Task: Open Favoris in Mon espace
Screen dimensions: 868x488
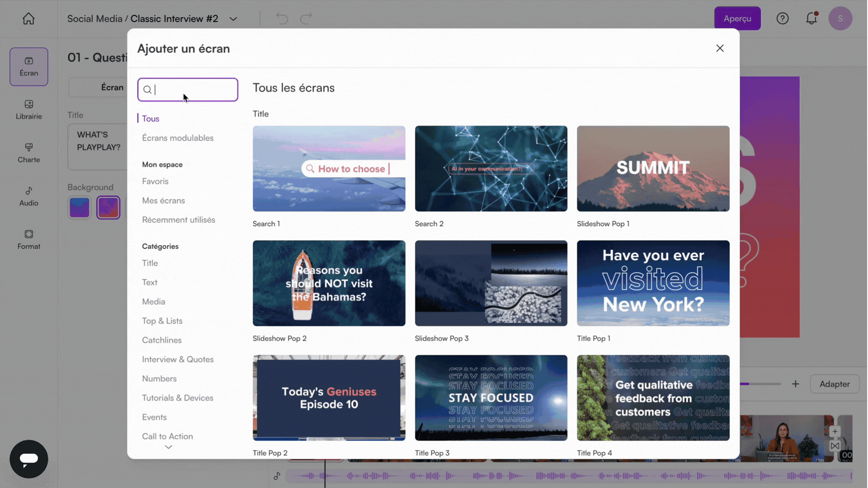Action: [x=155, y=181]
